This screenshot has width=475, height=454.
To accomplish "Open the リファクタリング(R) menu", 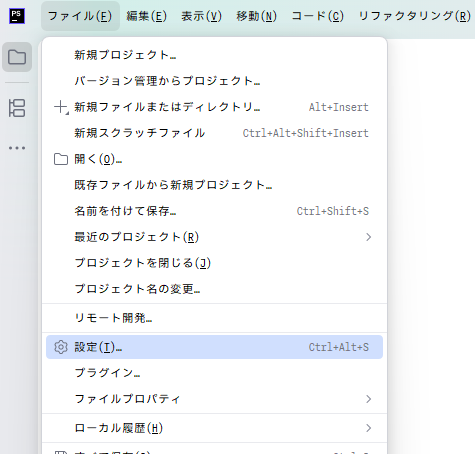I will tap(415, 16).
